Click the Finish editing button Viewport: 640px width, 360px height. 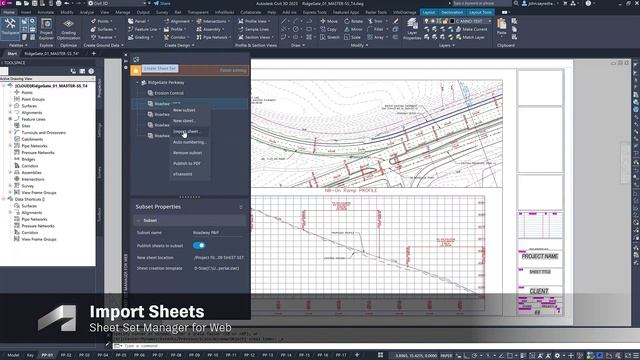point(233,70)
